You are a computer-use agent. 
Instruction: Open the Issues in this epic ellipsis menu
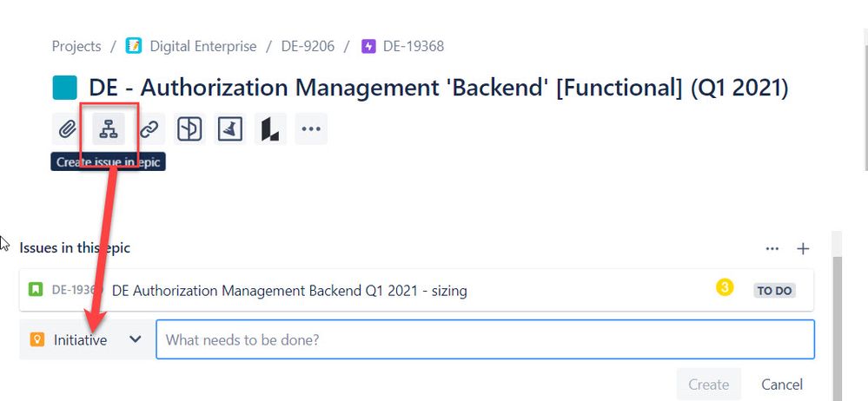(772, 249)
